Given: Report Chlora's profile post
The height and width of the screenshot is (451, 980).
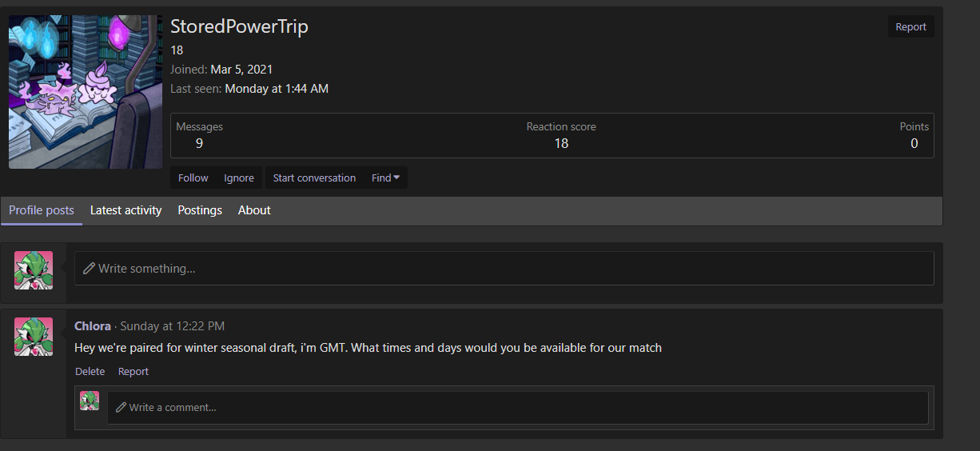Looking at the screenshot, I should tap(133, 372).
